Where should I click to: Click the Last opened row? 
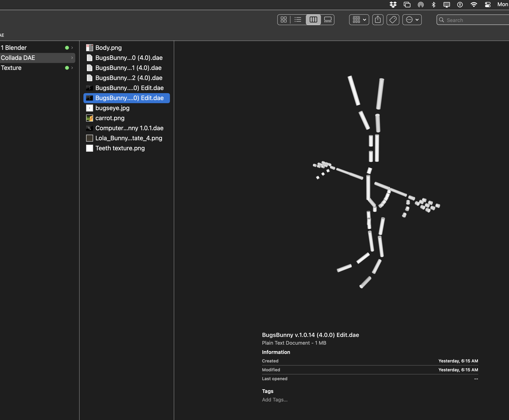coord(370,379)
